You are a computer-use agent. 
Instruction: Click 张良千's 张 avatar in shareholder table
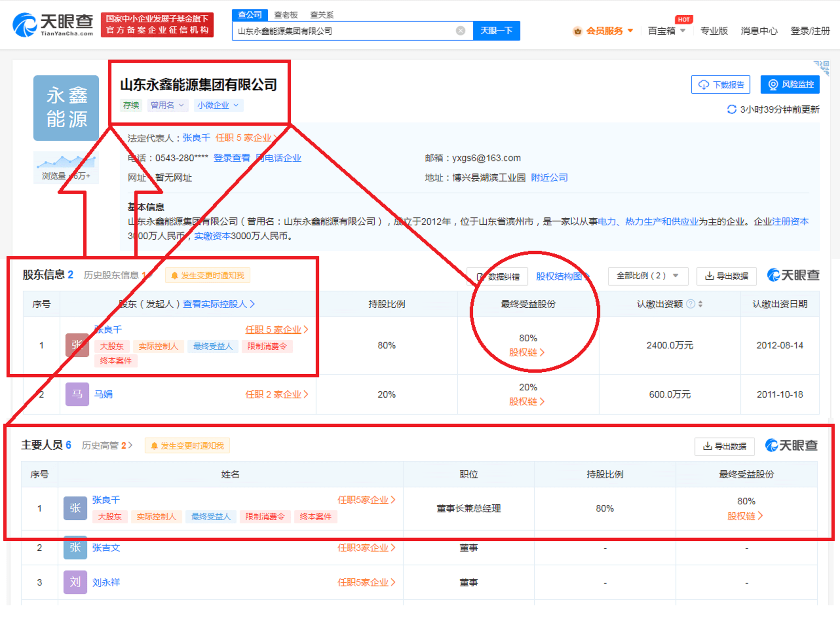[x=77, y=345]
